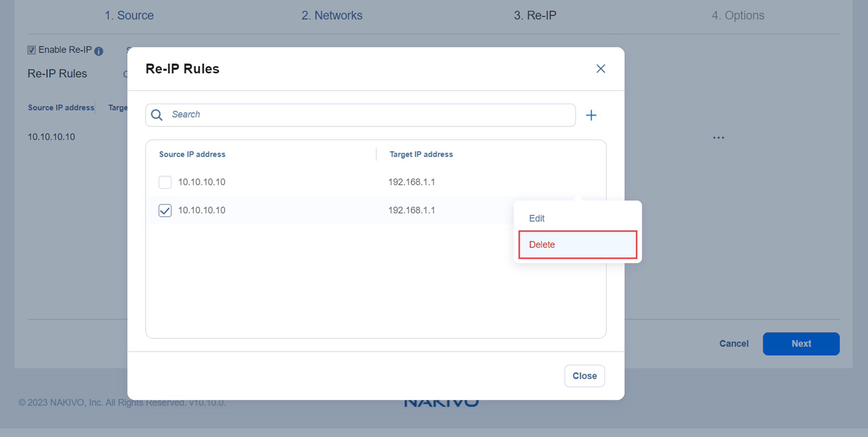Screen dimensions: 868x437
Task: Select the 3. Re-IP step tab
Action: (x=535, y=15)
